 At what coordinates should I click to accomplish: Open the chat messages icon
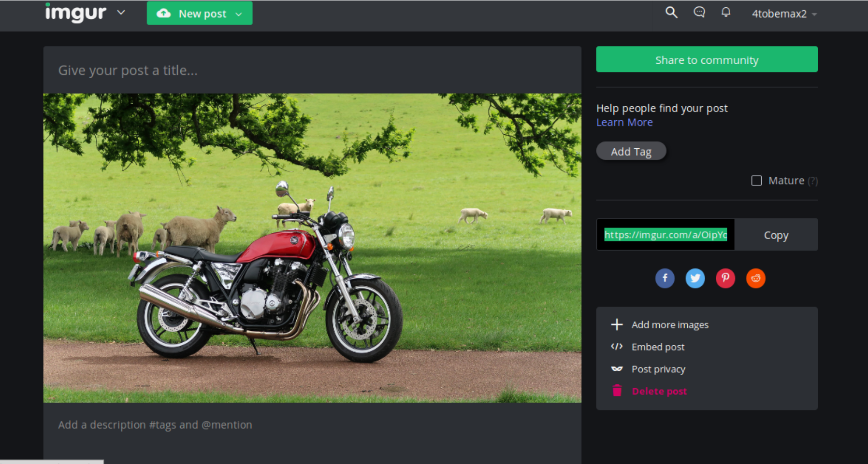[699, 12]
